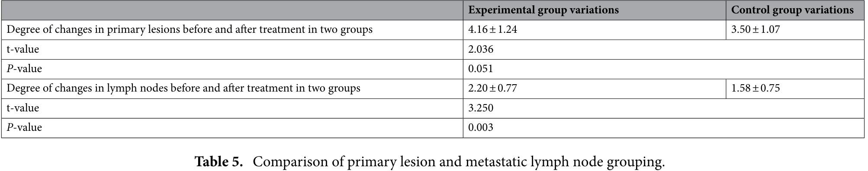Click the caption text about metastatic lymph node
This screenshot has height=171, width=868.
tap(459, 162)
